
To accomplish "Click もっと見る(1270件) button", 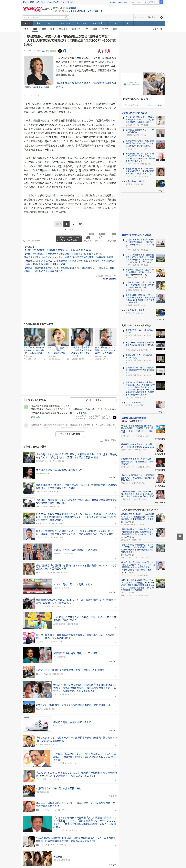I will pos(70,434).
